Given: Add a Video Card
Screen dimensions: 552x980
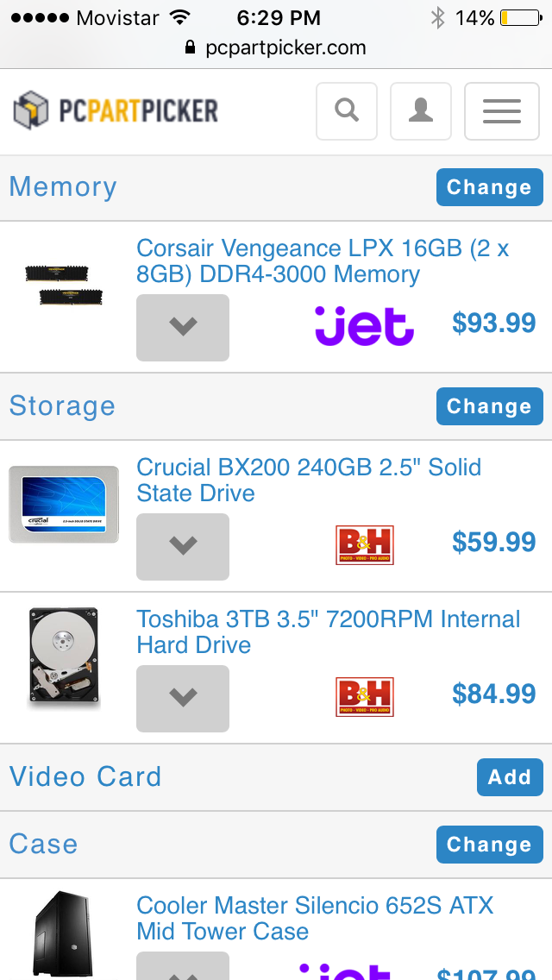Looking at the screenshot, I should pyautogui.click(x=510, y=777).
